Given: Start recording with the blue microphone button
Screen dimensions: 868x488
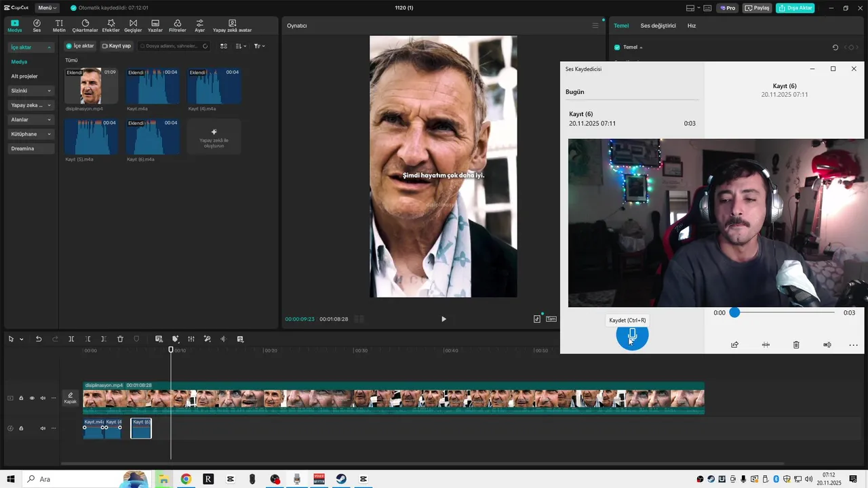Looking at the screenshot, I should point(632,335).
